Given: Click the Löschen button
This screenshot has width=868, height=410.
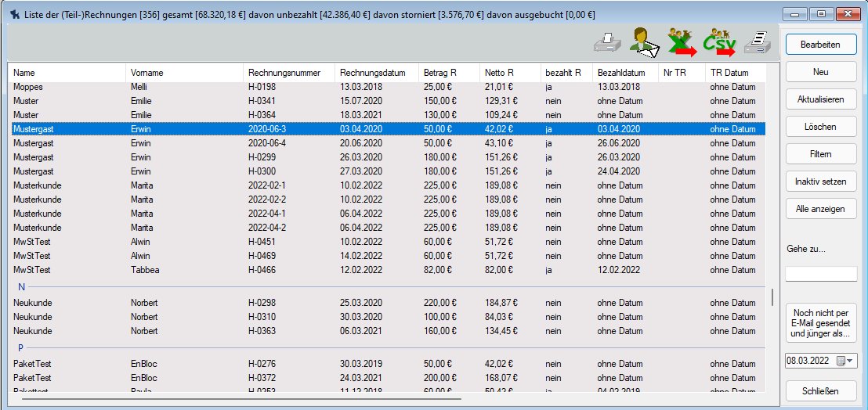Looking at the screenshot, I should pyautogui.click(x=821, y=127).
